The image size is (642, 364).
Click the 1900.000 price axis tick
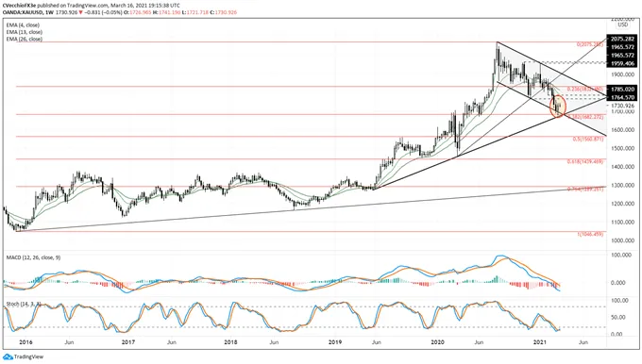click(623, 74)
